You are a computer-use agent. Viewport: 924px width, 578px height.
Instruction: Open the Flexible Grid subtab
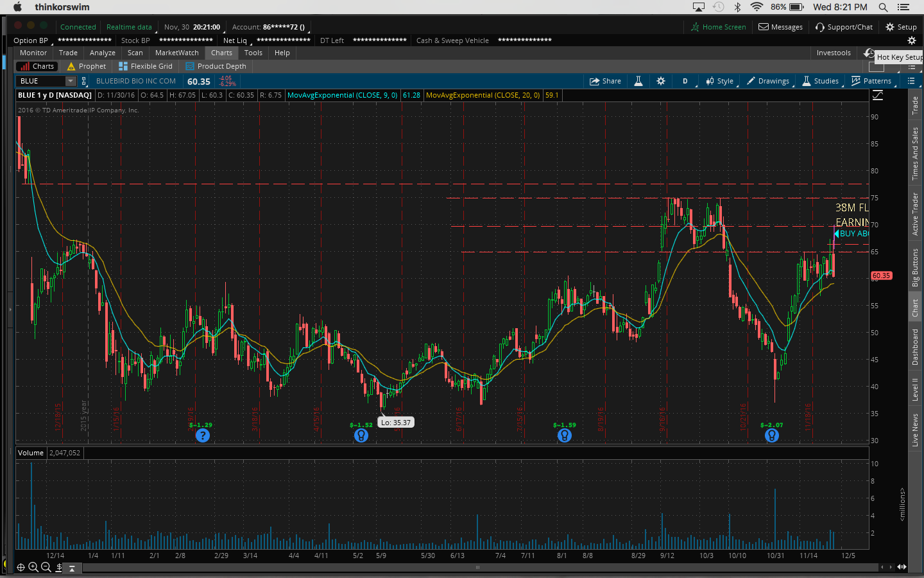coord(146,66)
